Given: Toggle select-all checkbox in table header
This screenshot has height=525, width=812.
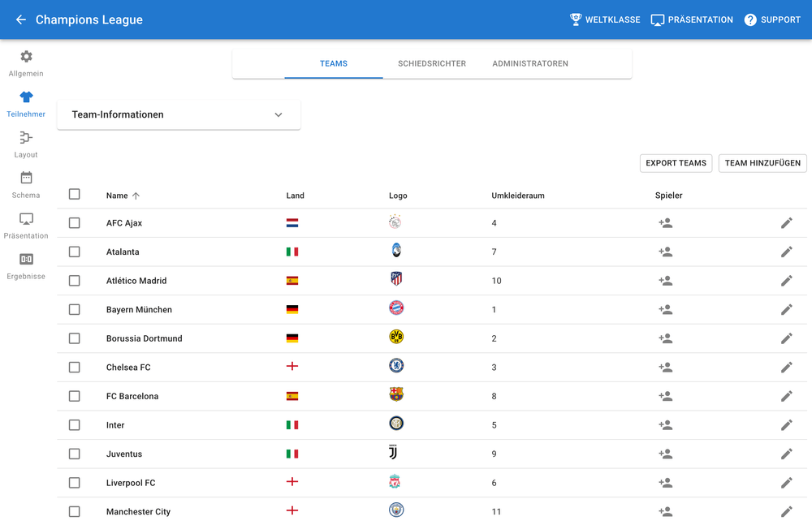Looking at the screenshot, I should [75, 194].
